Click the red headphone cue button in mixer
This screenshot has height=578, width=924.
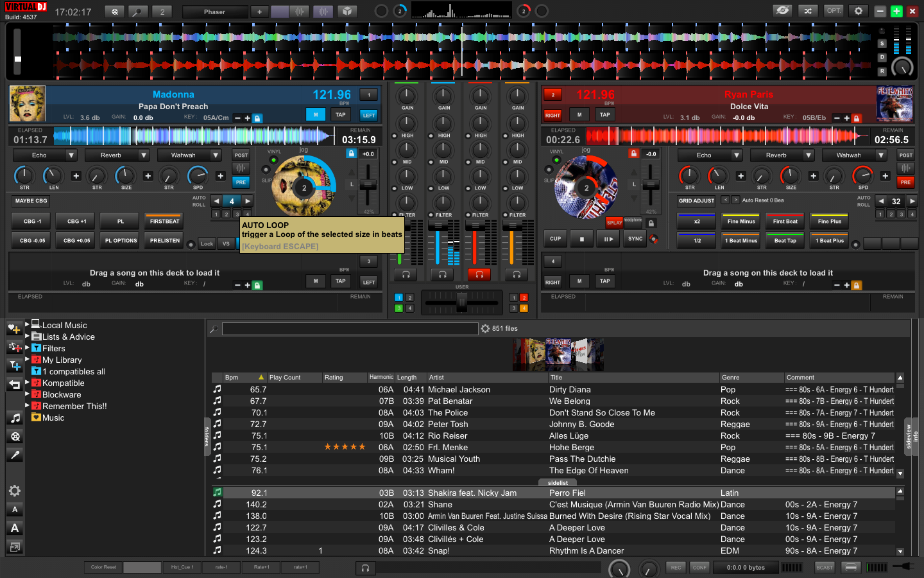[479, 274]
